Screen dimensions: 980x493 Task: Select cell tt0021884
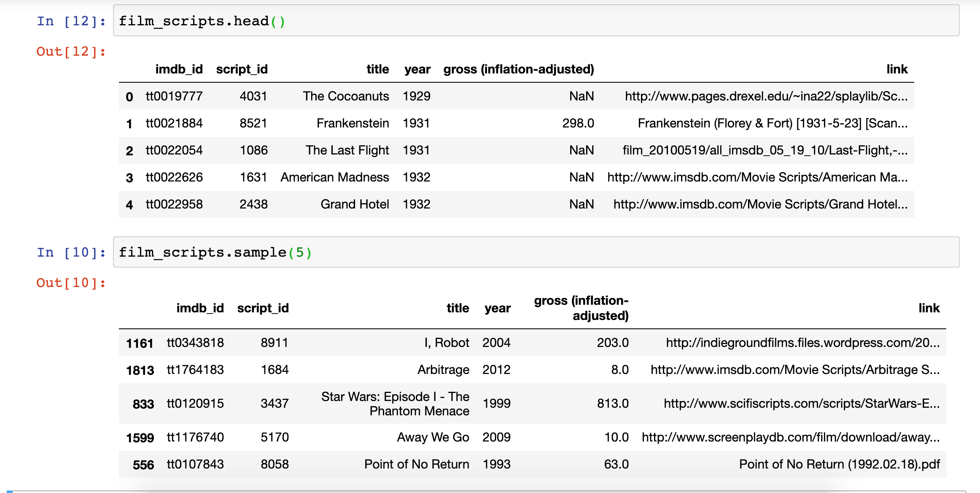(174, 123)
